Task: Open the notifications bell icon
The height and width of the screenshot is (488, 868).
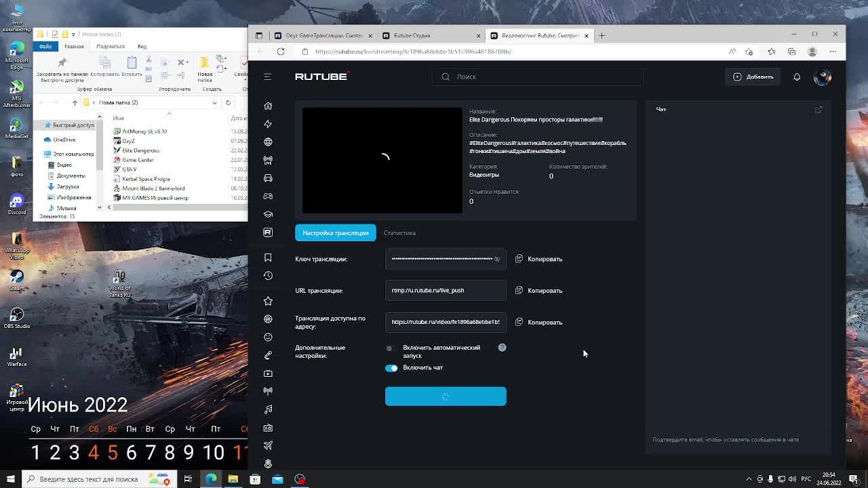Action: 797,77
